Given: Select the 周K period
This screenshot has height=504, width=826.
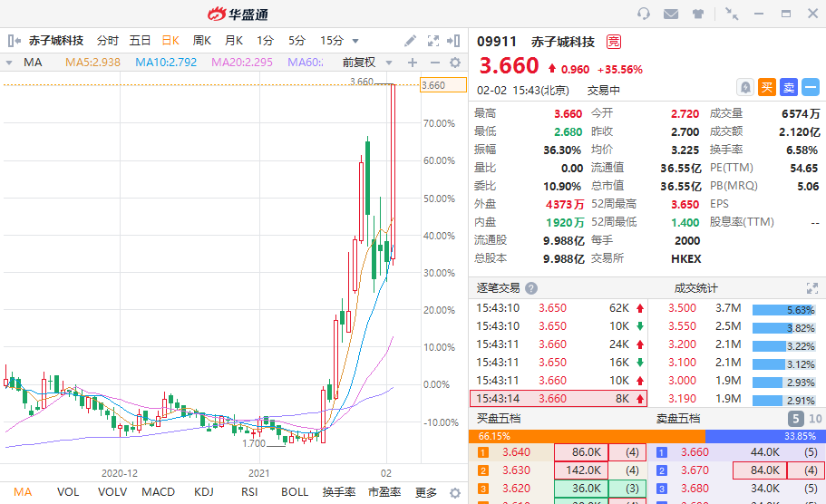Looking at the screenshot, I should [x=202, y=41].
